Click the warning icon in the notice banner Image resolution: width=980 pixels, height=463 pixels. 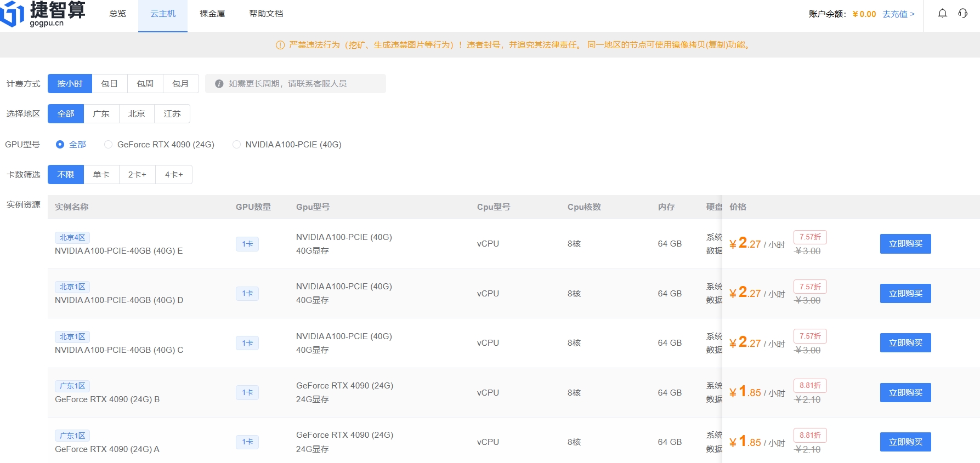(x=280, y=45)
